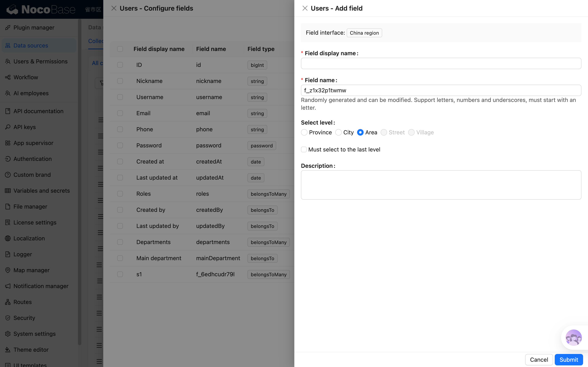This screenshot has height=367, width=588.
Task: Open the Data sources menu item
Action: coord(31,45)
